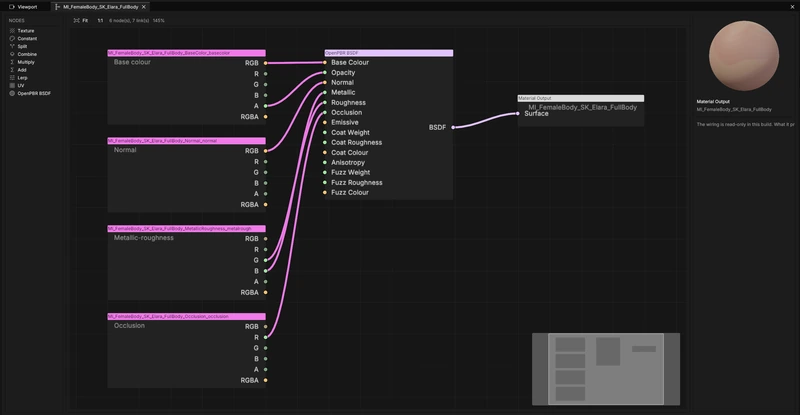Click the Coat Weight input socket
This screenshot has width=800, height=415.
coord(324,132)
